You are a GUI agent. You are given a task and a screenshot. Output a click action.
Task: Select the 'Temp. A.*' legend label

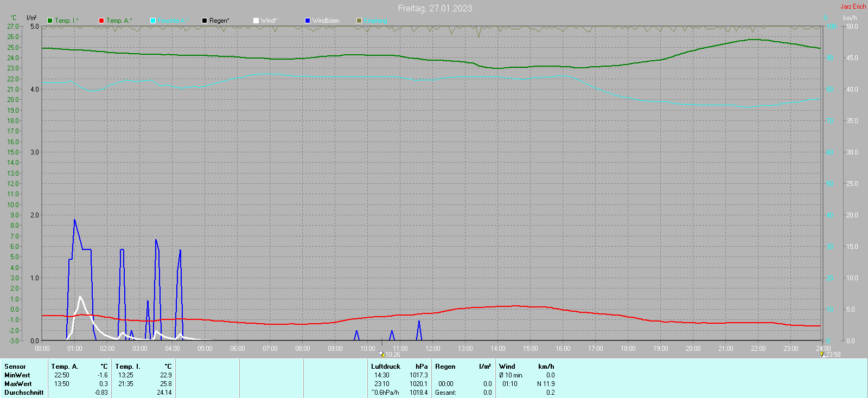[119, 21]
